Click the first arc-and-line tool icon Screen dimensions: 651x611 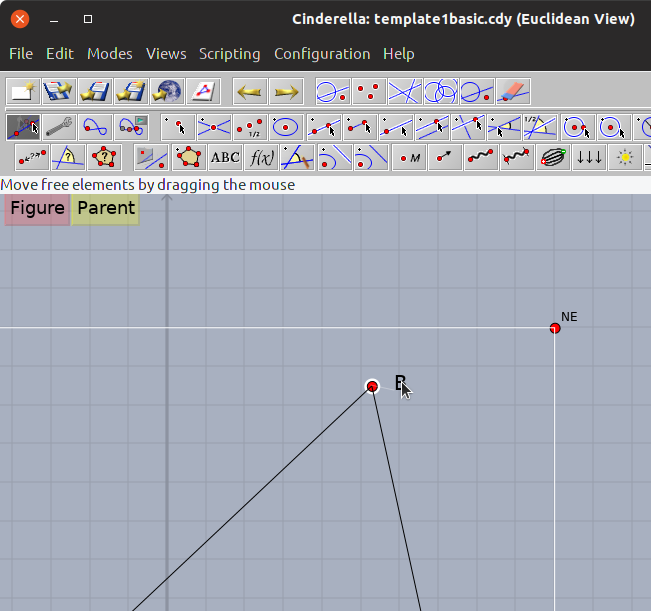pos(335,157)
